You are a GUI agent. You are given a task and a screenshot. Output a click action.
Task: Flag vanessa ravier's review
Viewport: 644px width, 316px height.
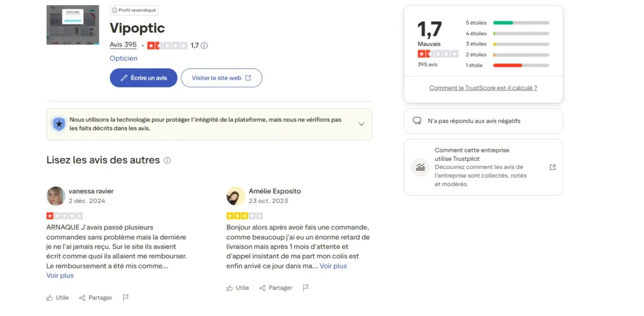pyautogui.click(x=126, y=297)
